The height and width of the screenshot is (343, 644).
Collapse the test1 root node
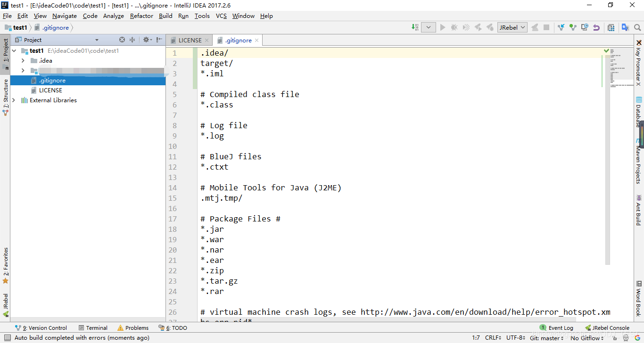[14, 50]
